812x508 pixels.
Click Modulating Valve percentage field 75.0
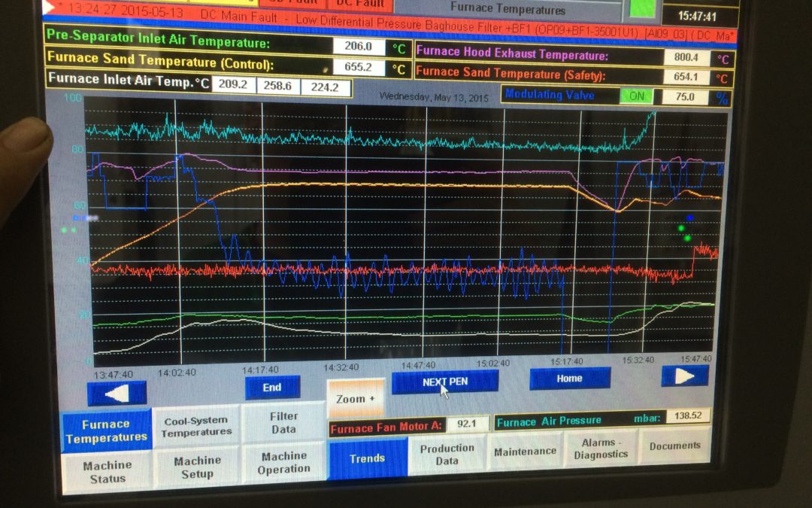pyautogui.click(x=685, y=97)
